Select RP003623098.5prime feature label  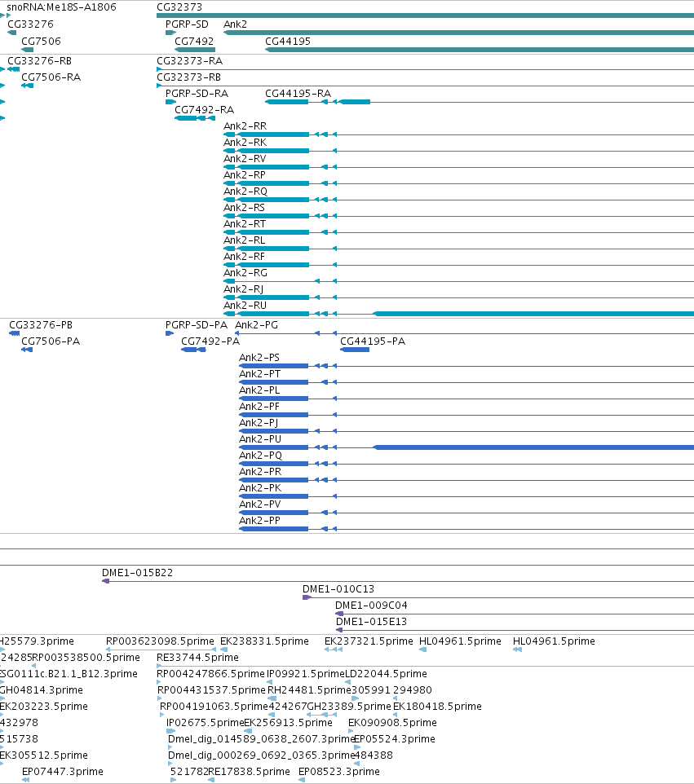click(160, 641)
